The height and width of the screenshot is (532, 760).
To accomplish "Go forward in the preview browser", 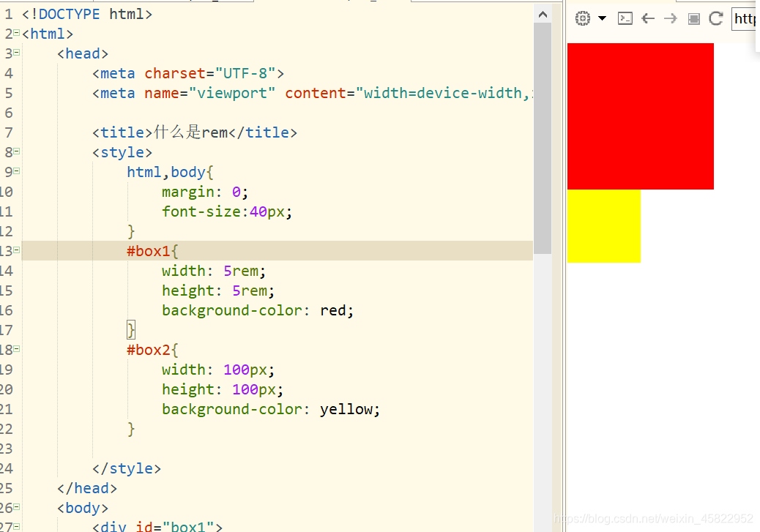I will click(671, 18).
